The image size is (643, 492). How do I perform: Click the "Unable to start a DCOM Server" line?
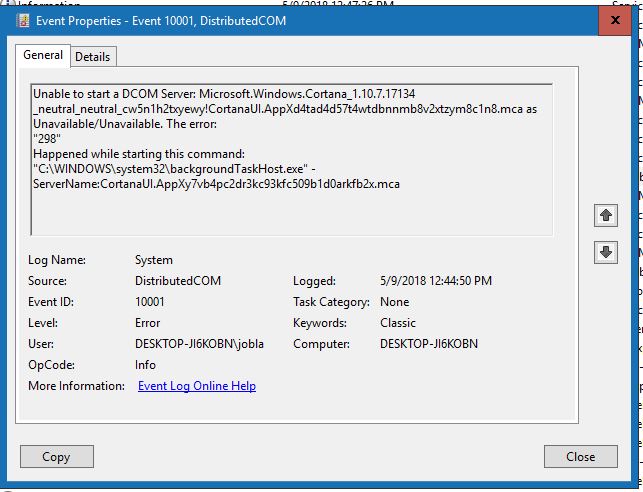point(224,94)
